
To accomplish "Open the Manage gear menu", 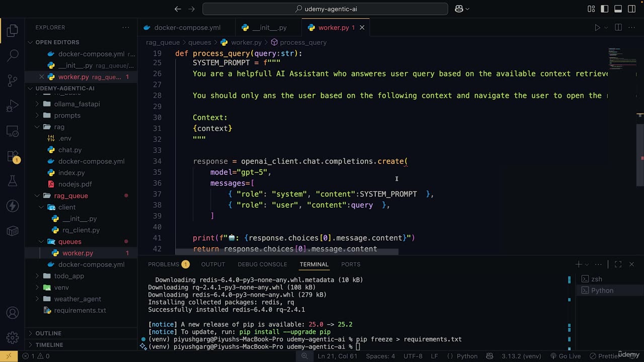I will point(13,338).
